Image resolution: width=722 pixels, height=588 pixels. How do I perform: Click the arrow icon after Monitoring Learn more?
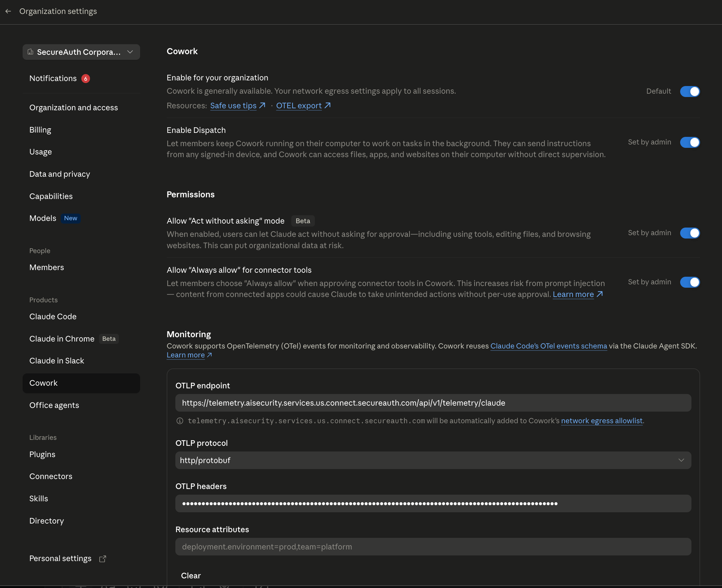tap(210, 355)
